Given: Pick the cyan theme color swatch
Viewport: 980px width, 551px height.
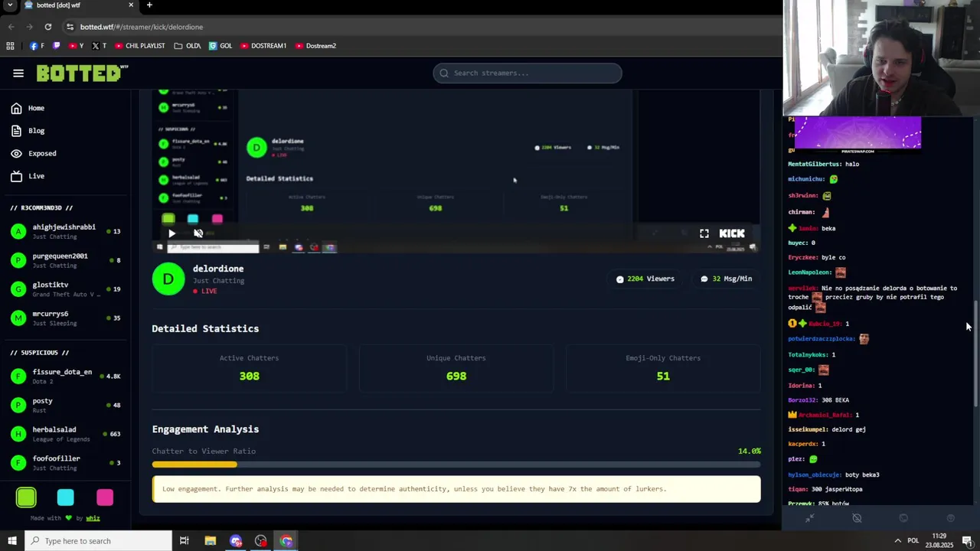Looking at the screenshot, I should (66, 497).
